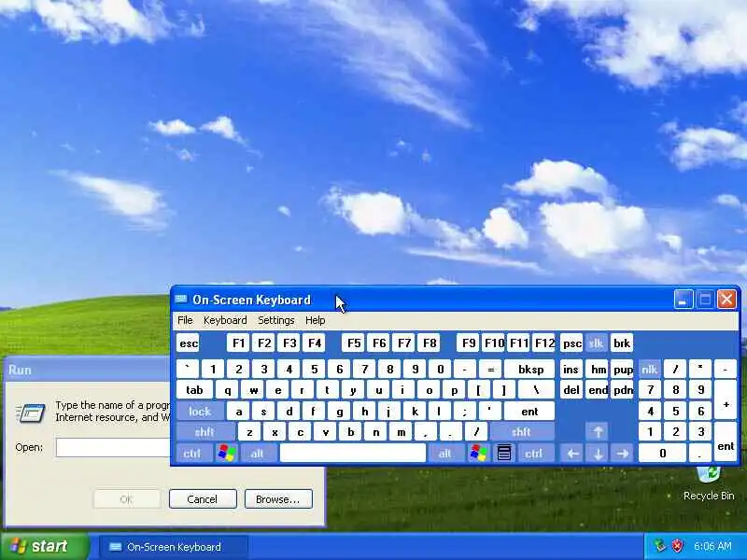
Task: Click the numpad ent key
Action: point(726,442)
